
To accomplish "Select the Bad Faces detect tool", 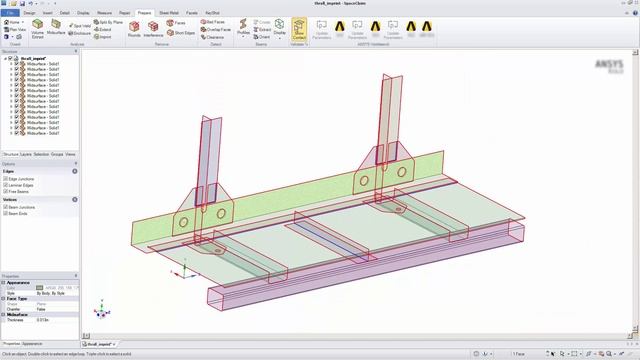I will tap(213, 22).
